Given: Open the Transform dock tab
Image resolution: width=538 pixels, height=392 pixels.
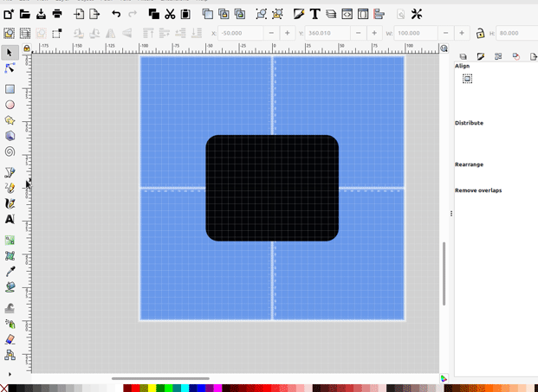Looking at the screenshot, I should (515, 56).
